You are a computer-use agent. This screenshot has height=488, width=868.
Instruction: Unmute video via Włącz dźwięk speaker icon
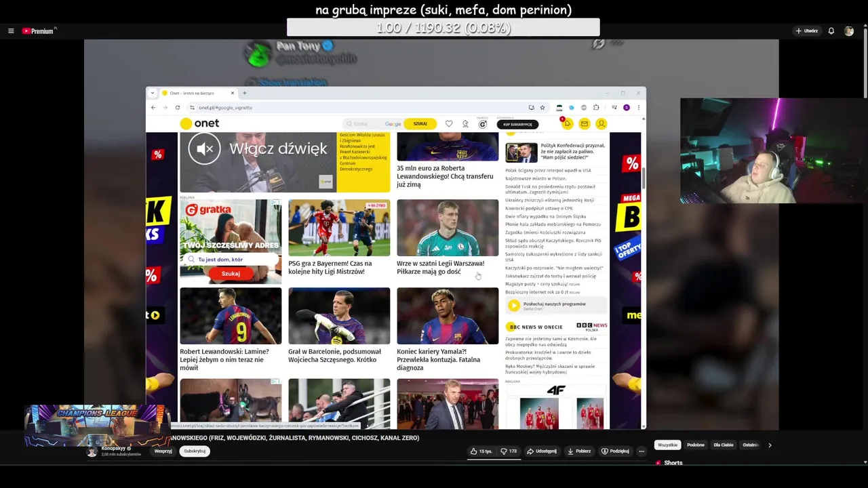click(x=204, y=148)
